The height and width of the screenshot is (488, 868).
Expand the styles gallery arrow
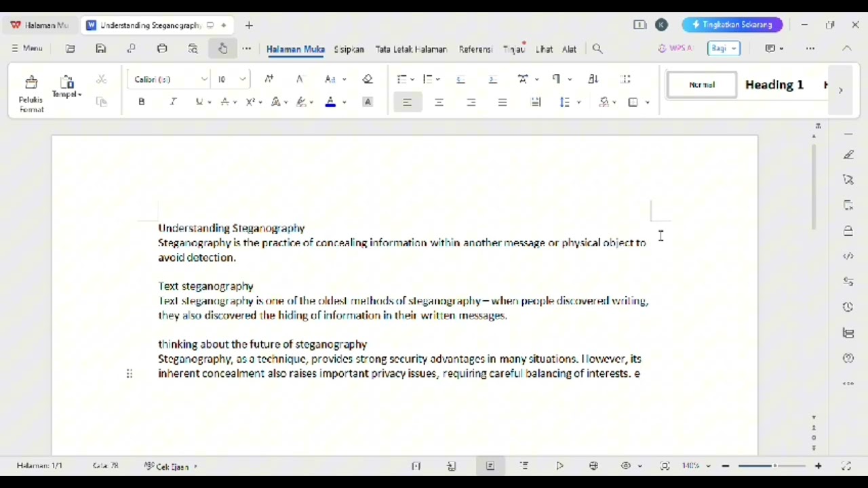(840, 90)
